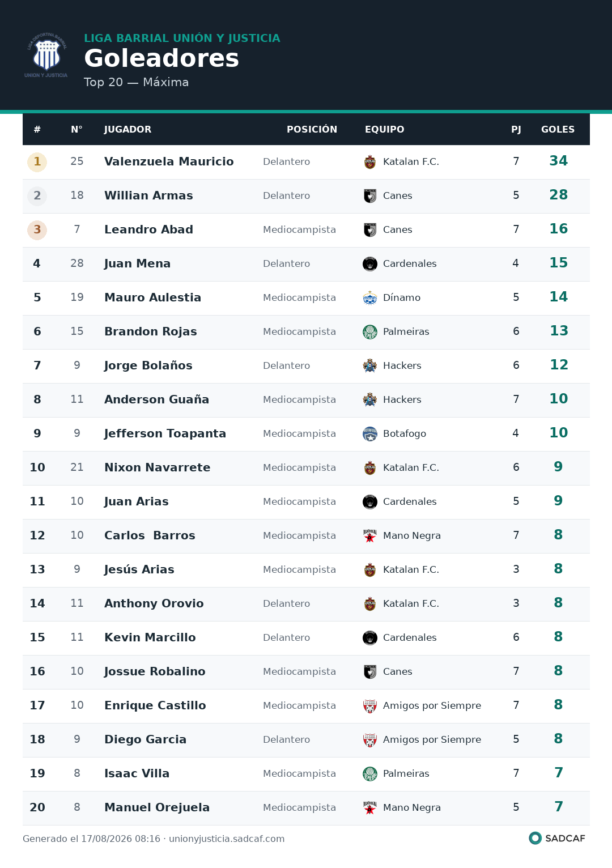Click the GOLES column header
The image size is (612, 868).
tap(558, 129)
